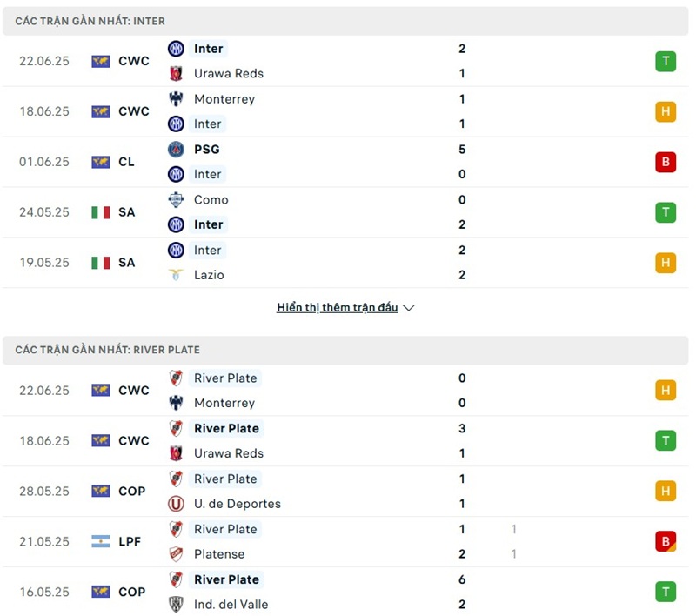Viewport: 696px width, 616px height.
Task: Select the CL competition label on 01.06.25
Action: click(x=126, y=162)
